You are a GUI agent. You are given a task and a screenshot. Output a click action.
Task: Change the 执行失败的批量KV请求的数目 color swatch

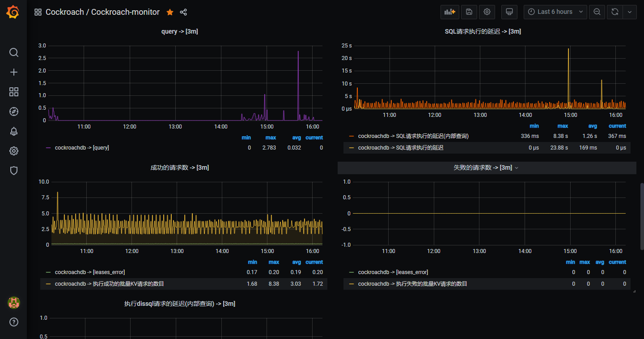point(352,284)
